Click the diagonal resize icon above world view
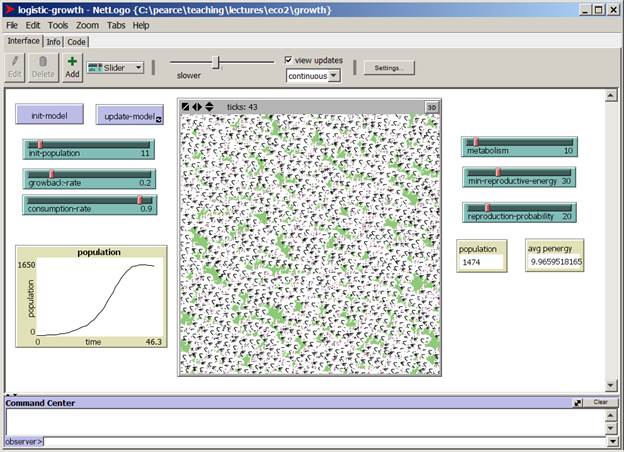The width and height of the screenshot is (624, 452). tap(186, 107)
